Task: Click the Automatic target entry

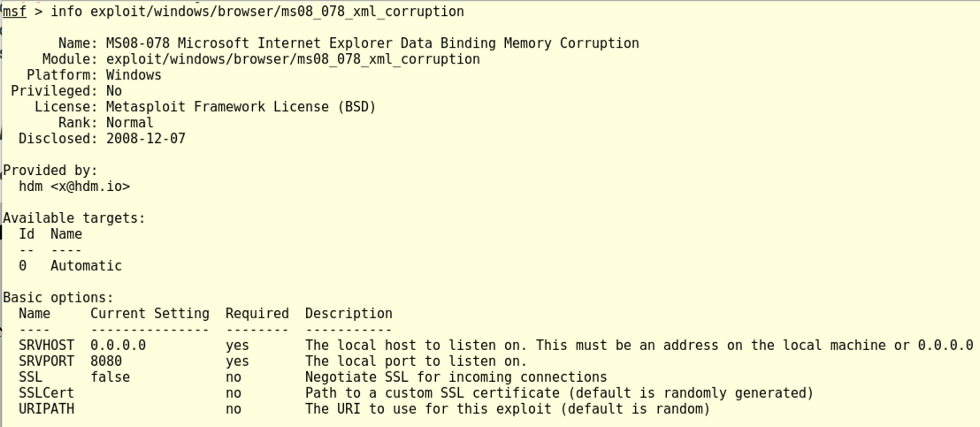Action: coord(86,266)
